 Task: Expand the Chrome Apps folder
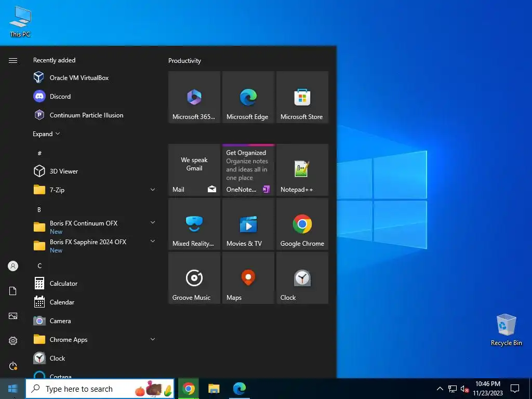153,339
